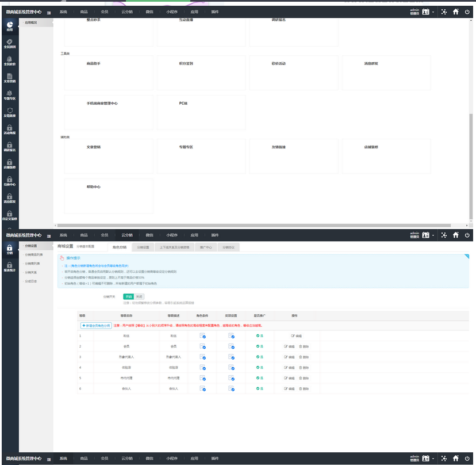Screen dimensions: 476x465
Task: Click the 奖励设置 icon for 体验店 row
Action: click(231, 367)
